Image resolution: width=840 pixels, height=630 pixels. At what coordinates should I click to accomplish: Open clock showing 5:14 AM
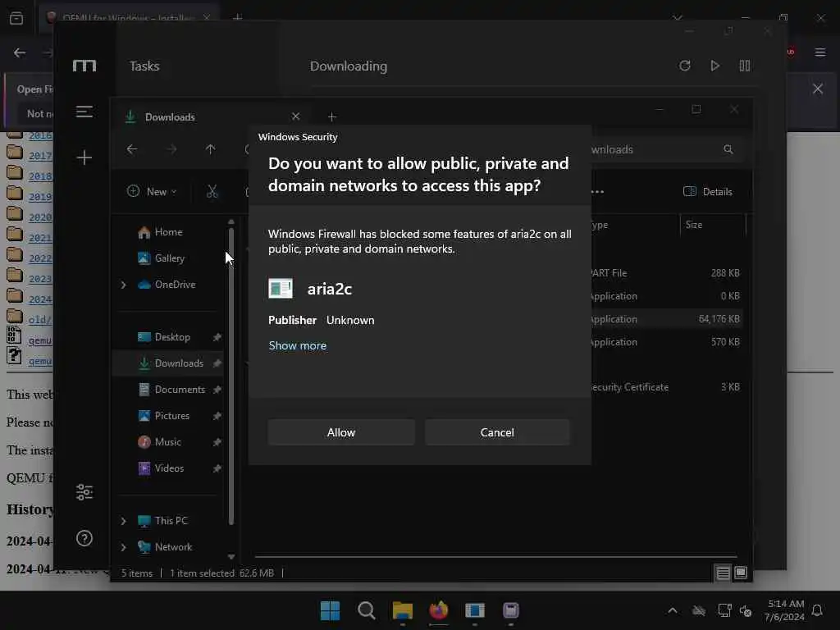(x=785, y=610)
